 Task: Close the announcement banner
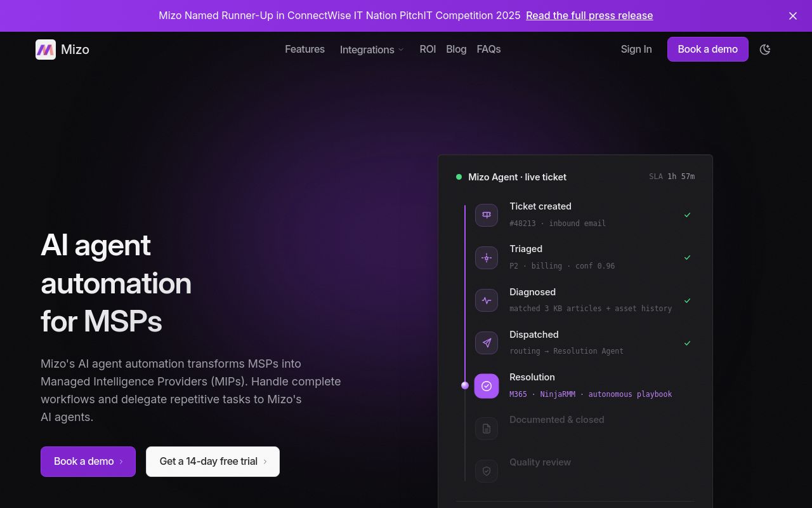(x=793, y=16)
